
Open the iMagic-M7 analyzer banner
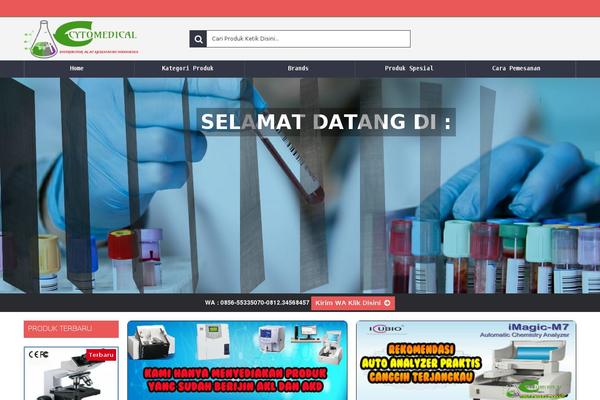click(x=466, y=361)
